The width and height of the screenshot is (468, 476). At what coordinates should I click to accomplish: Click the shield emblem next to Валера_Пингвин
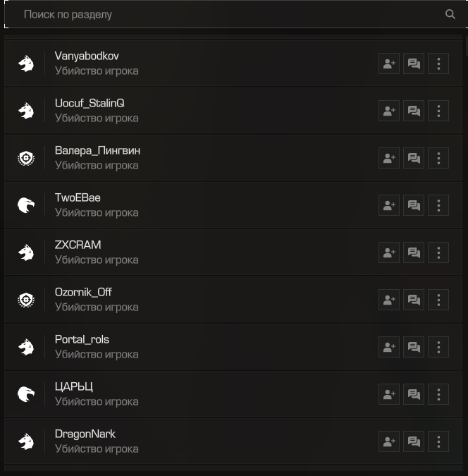coord(26,158)
